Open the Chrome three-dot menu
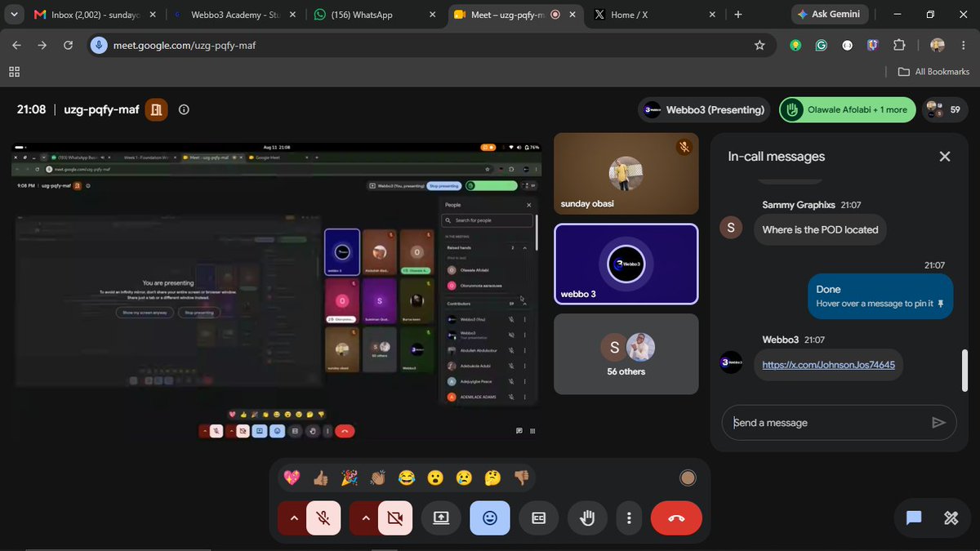Image resolution: width=980 pixels, height=551 pixels. (963, 46)
